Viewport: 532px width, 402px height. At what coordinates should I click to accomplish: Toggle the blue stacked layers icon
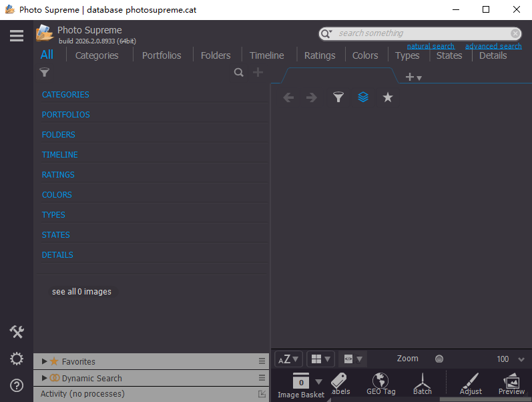click(x=363, y=97)
